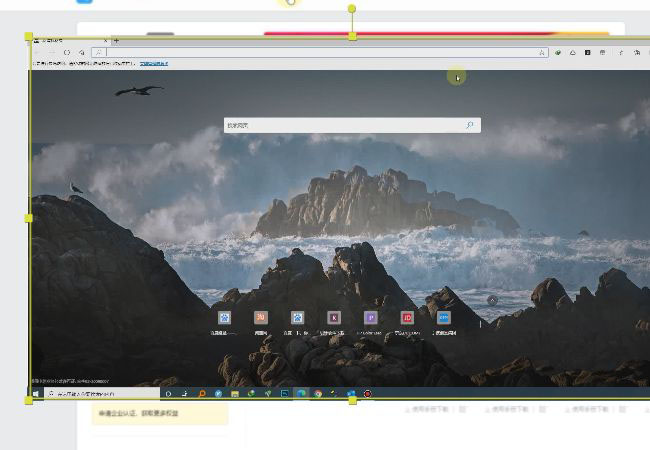Open the first Baidu paw quick link tile
The image size is (650, 450).
pos(224,318)
